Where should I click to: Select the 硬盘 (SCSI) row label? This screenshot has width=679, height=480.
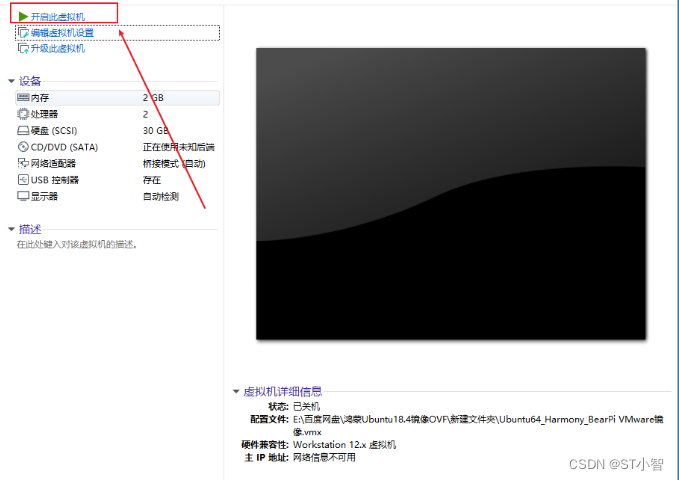[54, 131]
